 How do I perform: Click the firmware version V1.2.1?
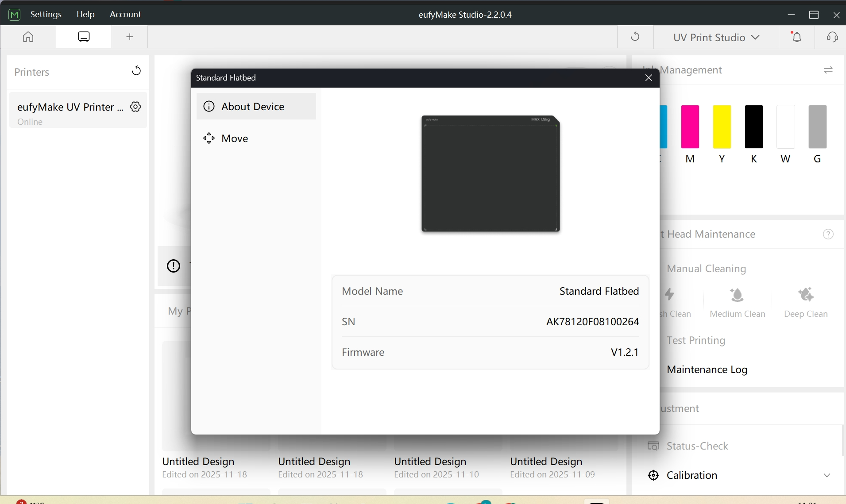pyautogui.click(x=625, y=352)
